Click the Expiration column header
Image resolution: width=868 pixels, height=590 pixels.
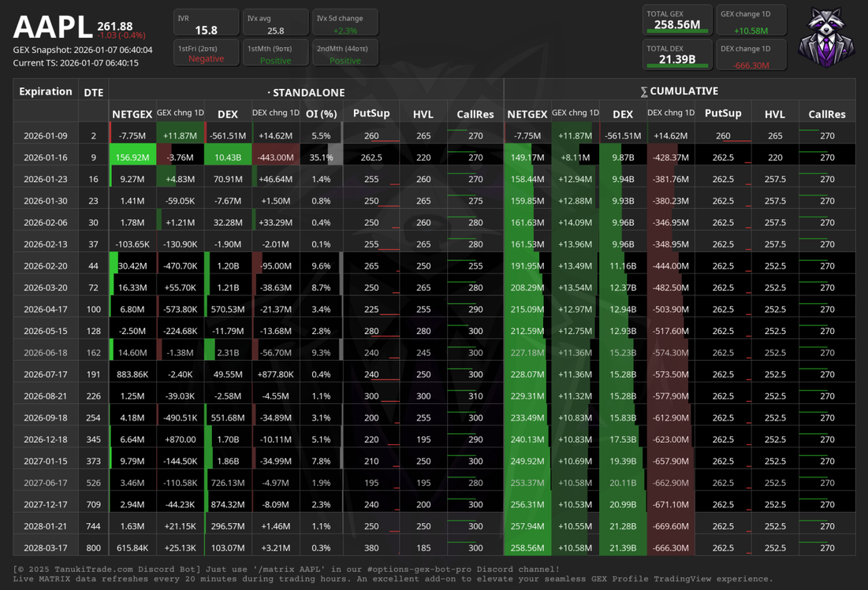click(46, 92)
